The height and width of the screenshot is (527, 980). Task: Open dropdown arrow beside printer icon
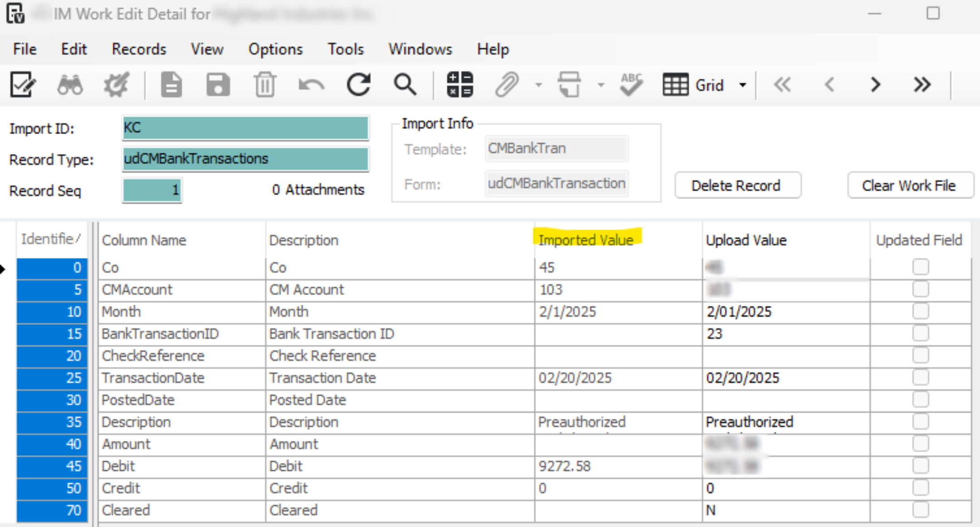(x=601, y=85)
